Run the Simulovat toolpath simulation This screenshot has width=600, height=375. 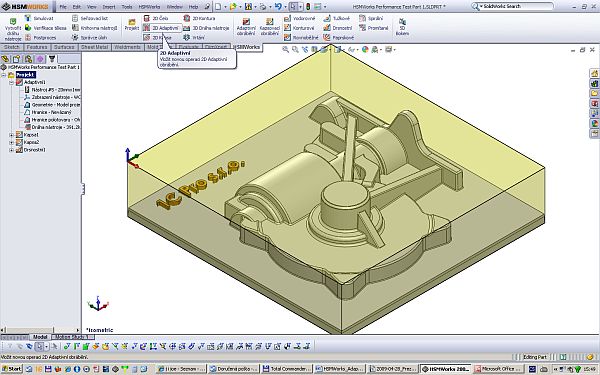click(x=39, y=18)
